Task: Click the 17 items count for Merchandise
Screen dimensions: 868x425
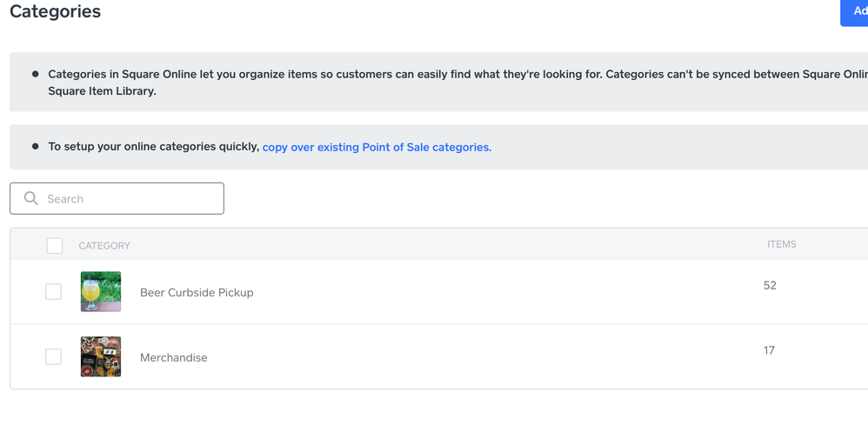Action: tap(769, 350)
